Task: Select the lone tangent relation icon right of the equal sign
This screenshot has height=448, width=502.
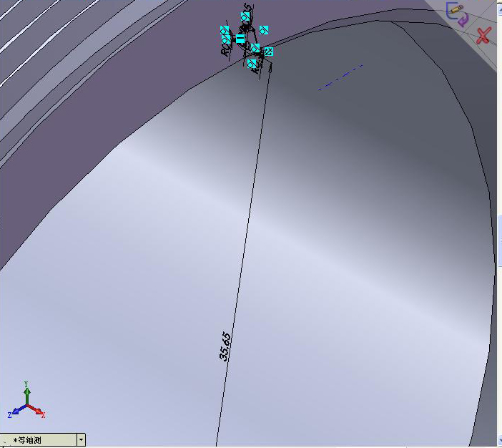Action: 264,30
